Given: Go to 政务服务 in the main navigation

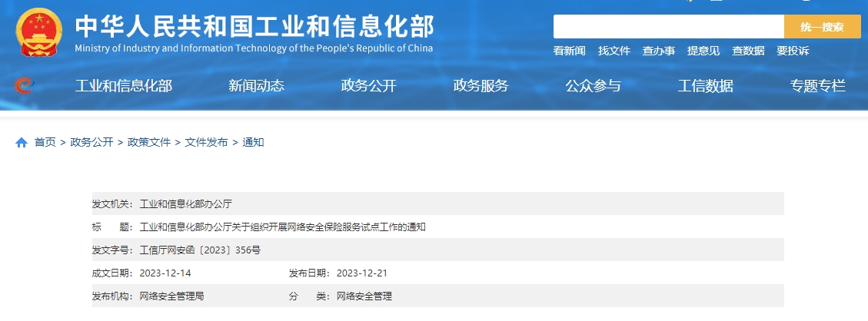Looking at the screenshot, I should click(481, 86).
